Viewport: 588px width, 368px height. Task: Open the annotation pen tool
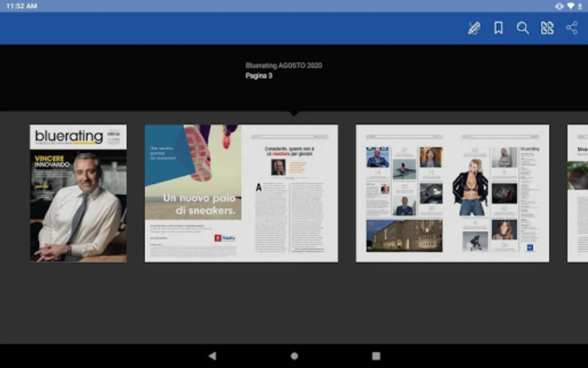(474, 28)
